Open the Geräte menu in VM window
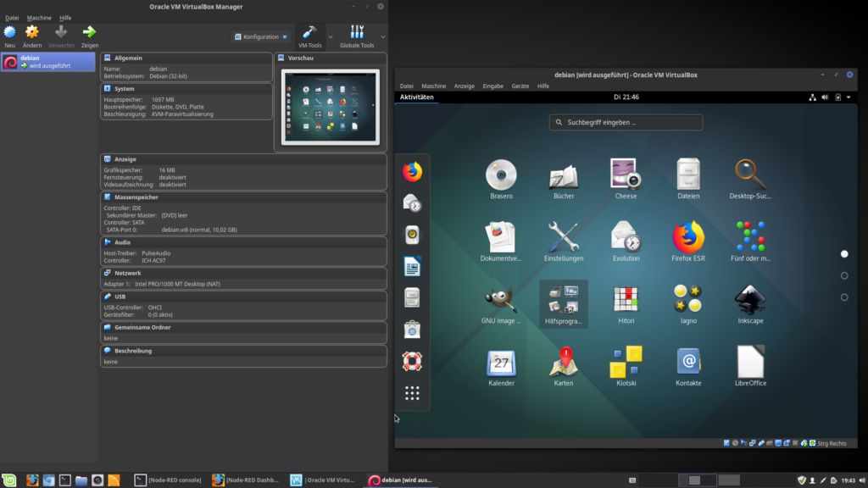 [520, 86]
